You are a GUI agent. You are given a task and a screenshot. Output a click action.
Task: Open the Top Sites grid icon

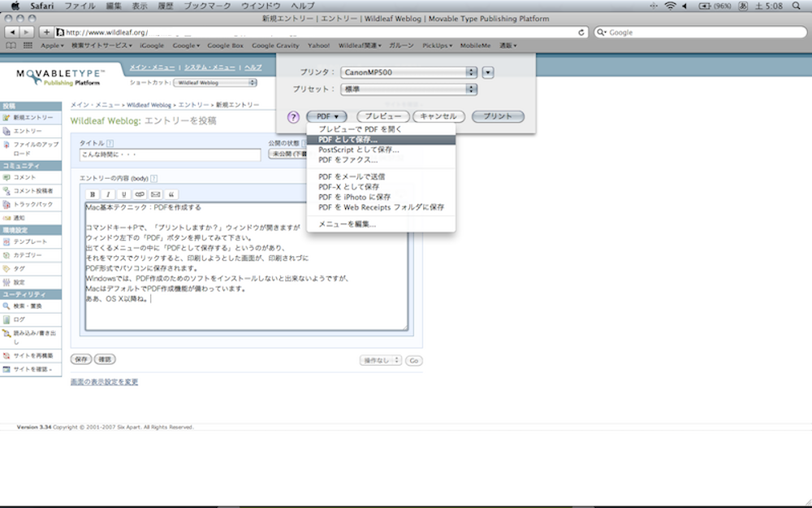pos(28,46)
